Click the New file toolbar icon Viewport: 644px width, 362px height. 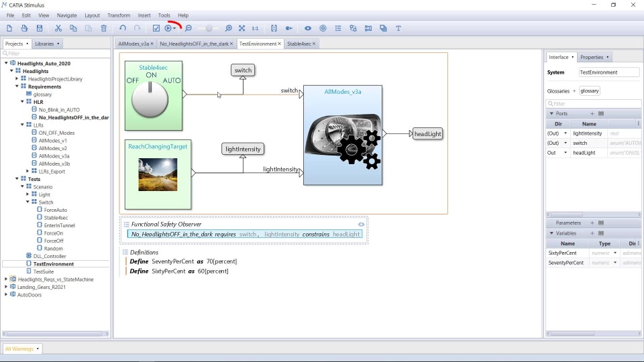9,28
